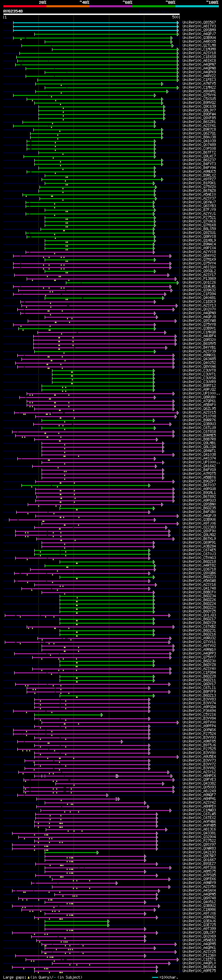Select the UniRef100_A7NTV5 label
The width and height of the screenshot is (222, 980).
[x=199, y=84]
